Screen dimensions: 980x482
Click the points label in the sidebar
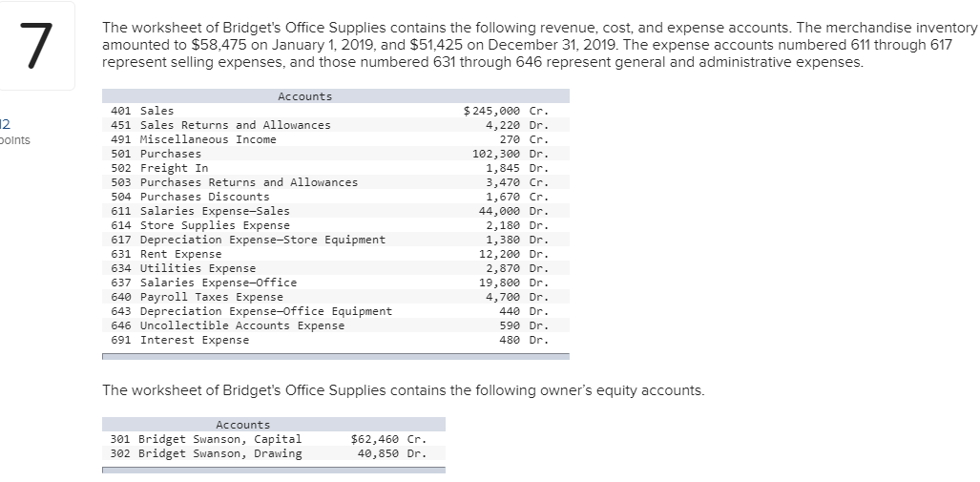click(x=15, y=140)
